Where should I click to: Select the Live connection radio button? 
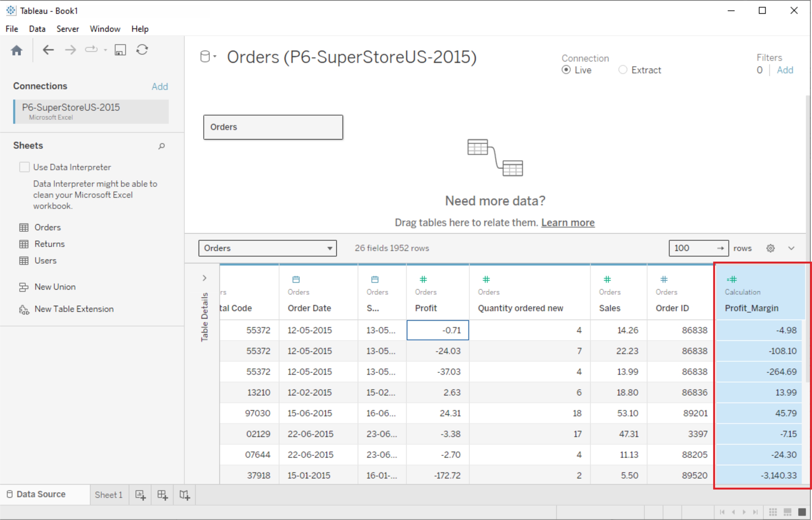coord(566,70)
